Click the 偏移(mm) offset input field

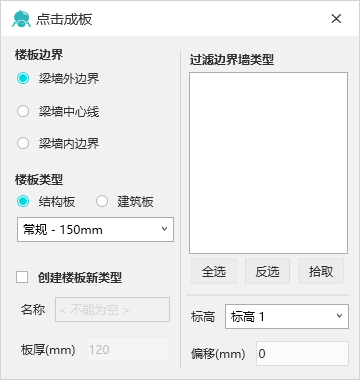click(302, 353)
